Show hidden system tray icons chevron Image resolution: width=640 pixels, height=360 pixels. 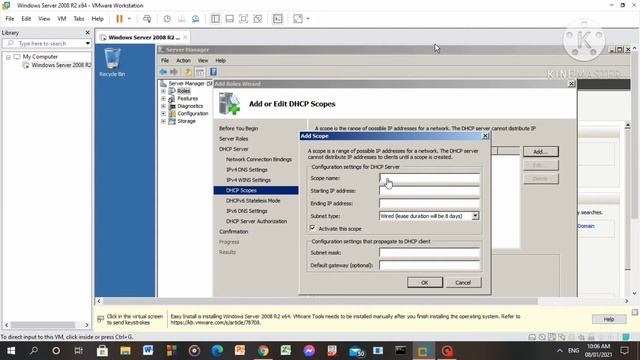click(x=560, y=351)
